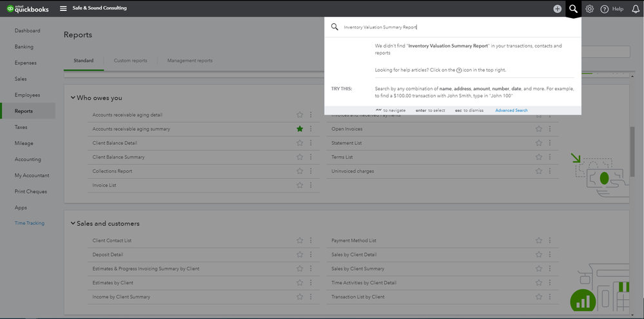Open the Settings gear icon
Screen dimensions: 644x319
(x=589, y=8)
